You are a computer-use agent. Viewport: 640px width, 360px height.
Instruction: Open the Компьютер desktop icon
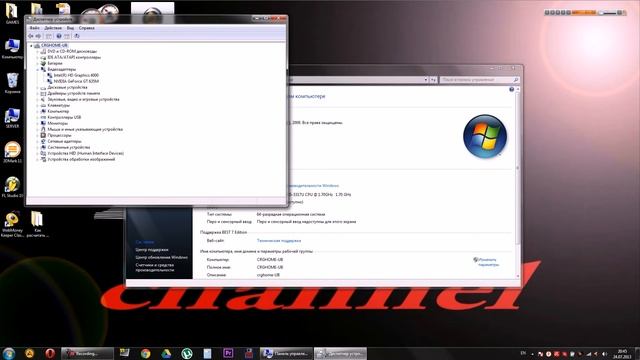tap(12, 49)
